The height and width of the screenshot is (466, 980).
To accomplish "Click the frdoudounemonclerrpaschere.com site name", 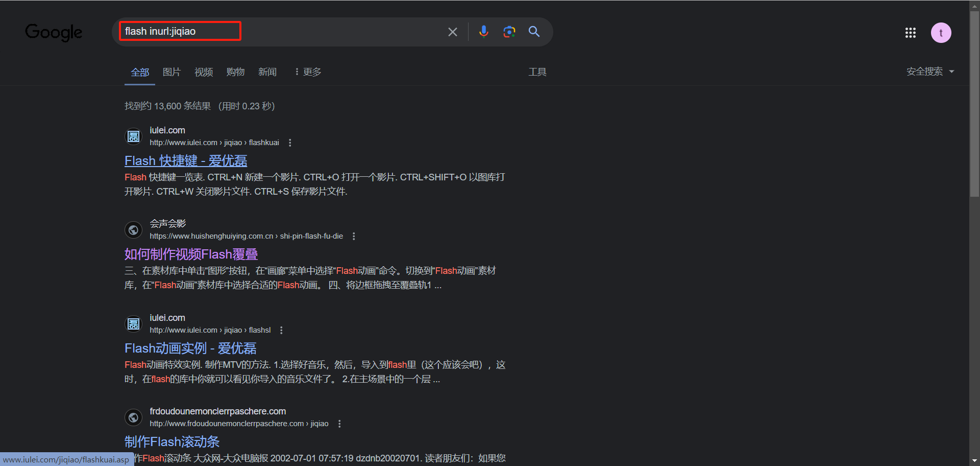I will pyautogui.click(x=218, y=411).
